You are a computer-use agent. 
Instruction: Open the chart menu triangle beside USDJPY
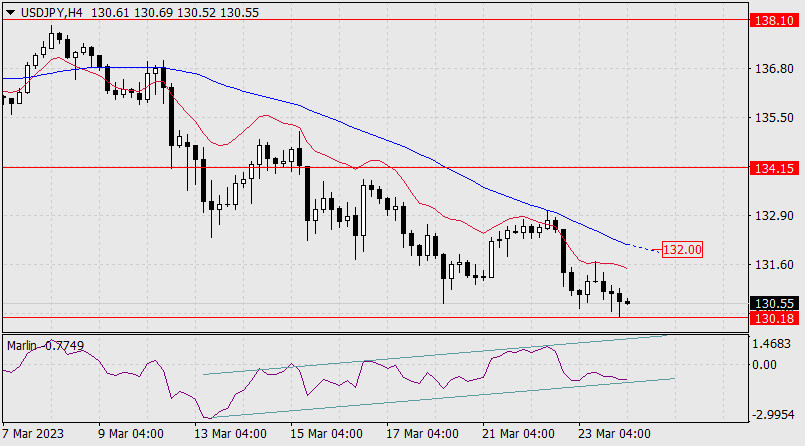tap(10, 13)
